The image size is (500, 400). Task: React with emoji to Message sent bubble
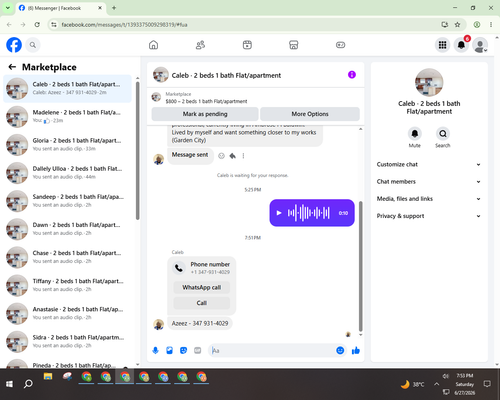click(221, 156)
